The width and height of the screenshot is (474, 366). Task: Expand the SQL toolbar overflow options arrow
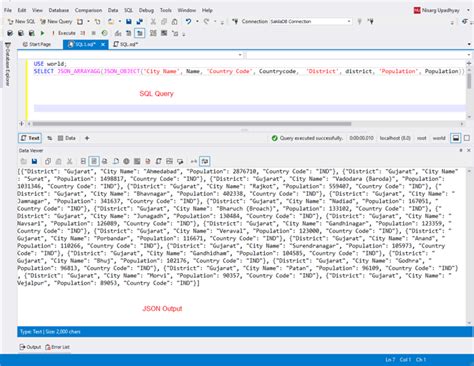pos(184,34)
